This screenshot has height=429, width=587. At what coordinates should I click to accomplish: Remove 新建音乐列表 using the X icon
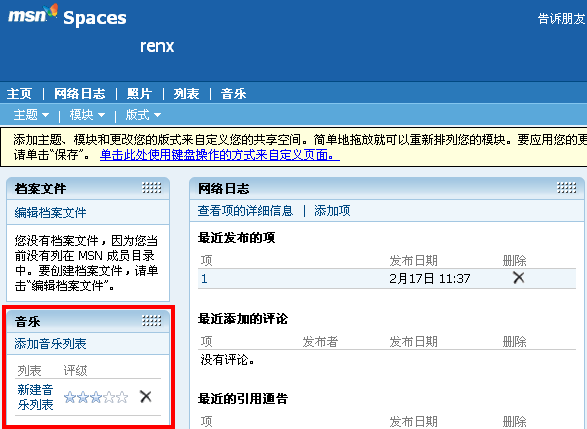pyautogui.click(x=146, y=396)
